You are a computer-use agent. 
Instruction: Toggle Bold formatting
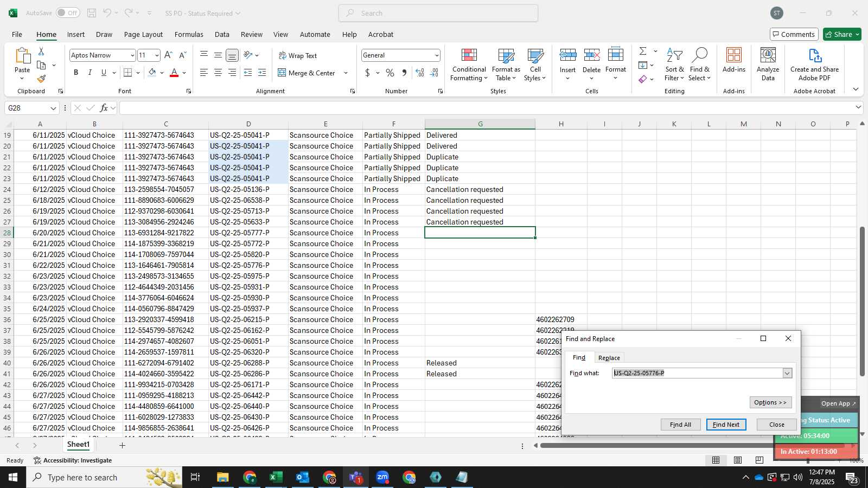tap(76, 73)
